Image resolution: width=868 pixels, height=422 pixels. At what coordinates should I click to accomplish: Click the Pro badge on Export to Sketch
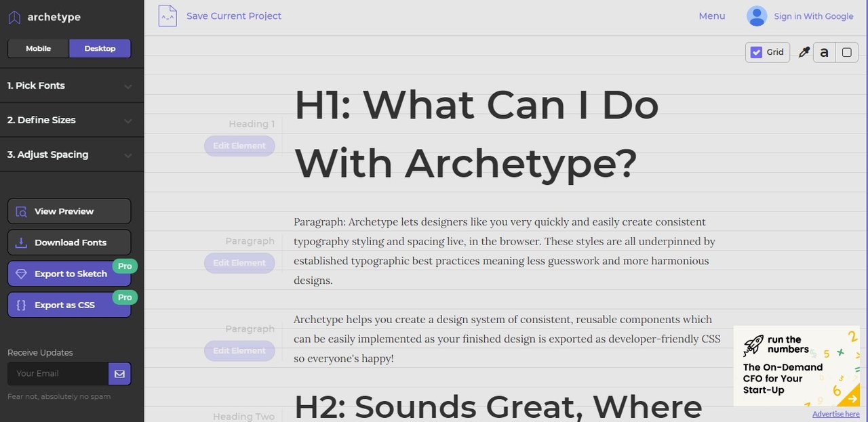point(125,266)
